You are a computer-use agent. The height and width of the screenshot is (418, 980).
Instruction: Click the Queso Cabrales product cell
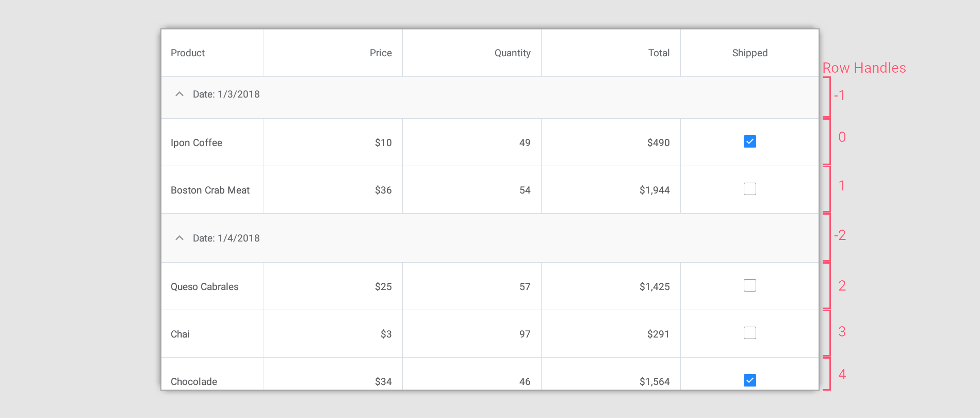(x=204, y=287)
